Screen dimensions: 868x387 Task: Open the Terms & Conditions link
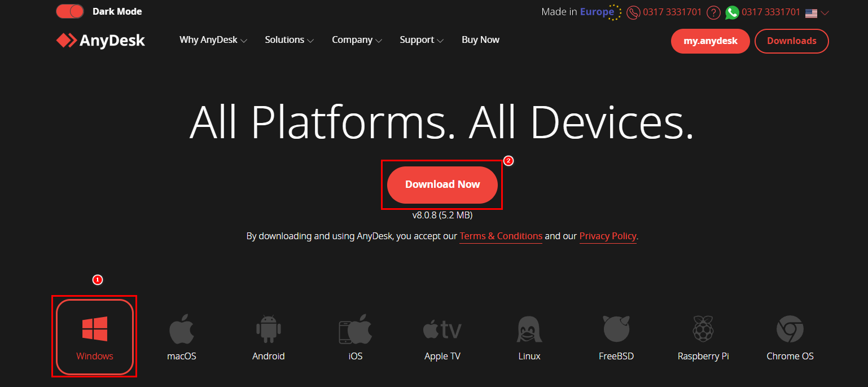coord(501,236)
